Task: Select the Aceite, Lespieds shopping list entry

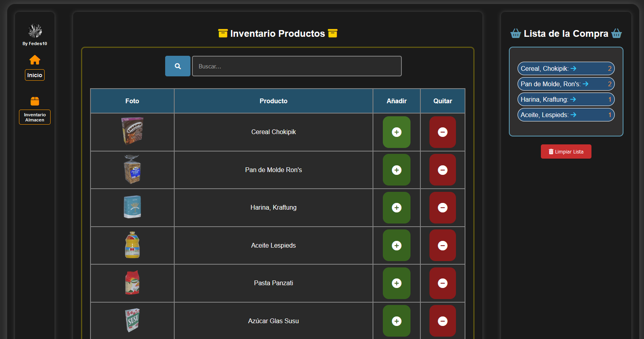Action: [566, 115]
